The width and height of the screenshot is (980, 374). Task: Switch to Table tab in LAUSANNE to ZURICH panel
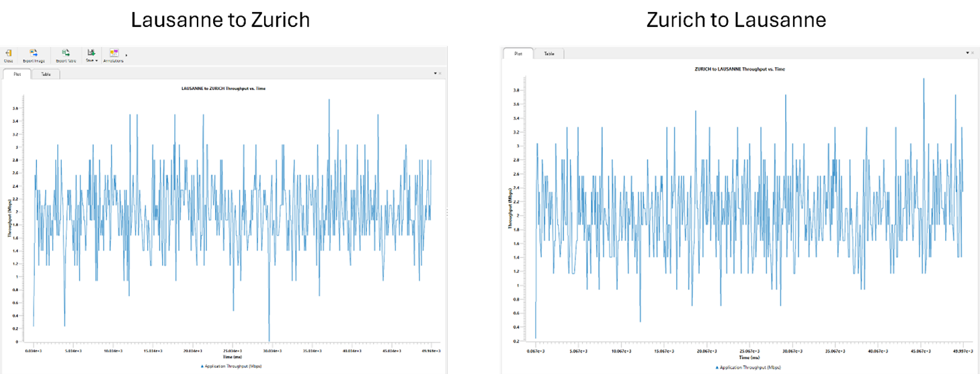coord(45,75)
